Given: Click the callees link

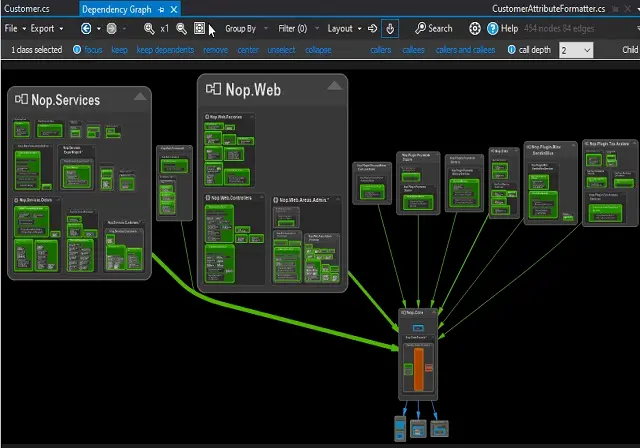Looking at the screenshot, I should tap(413, 50).
